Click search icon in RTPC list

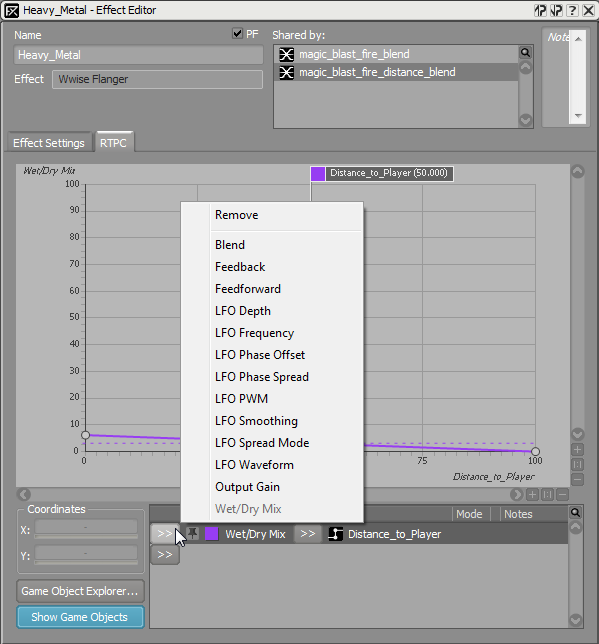click(576, 513)
